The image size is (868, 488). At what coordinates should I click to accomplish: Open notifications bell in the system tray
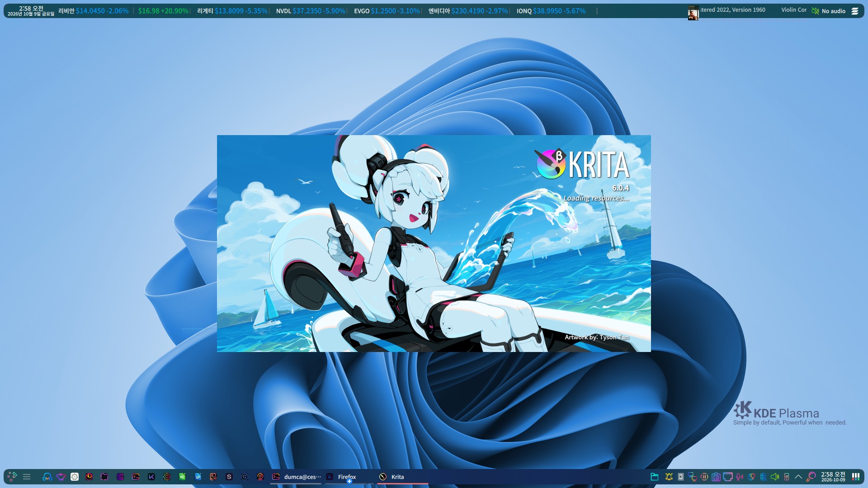tap(669, 477)
